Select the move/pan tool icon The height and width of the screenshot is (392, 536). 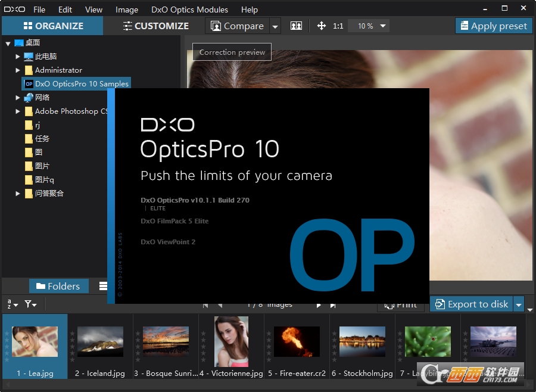[x=322, y=26]
